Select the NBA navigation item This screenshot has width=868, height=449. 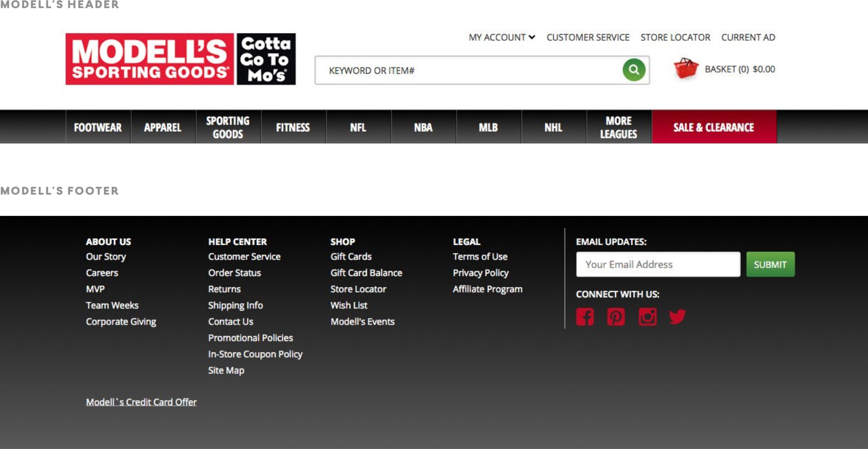(423, 127)
